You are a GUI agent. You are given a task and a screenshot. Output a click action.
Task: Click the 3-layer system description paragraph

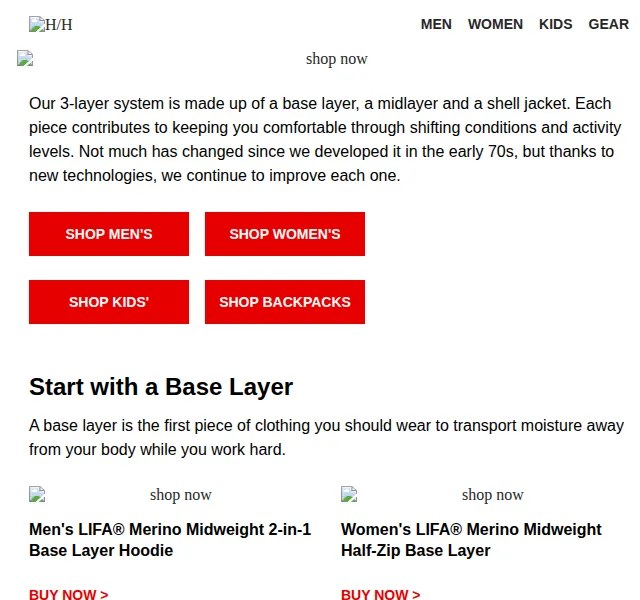[325, 139]
